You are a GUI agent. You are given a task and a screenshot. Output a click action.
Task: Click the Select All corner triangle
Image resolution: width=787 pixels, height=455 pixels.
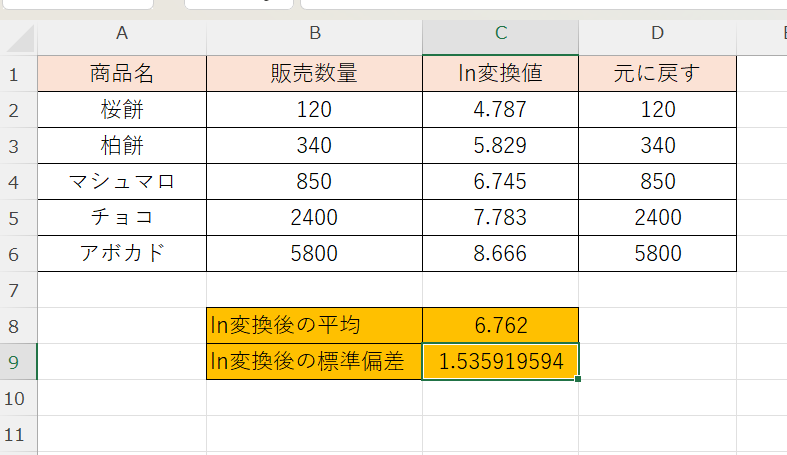(x=20, y=38)
